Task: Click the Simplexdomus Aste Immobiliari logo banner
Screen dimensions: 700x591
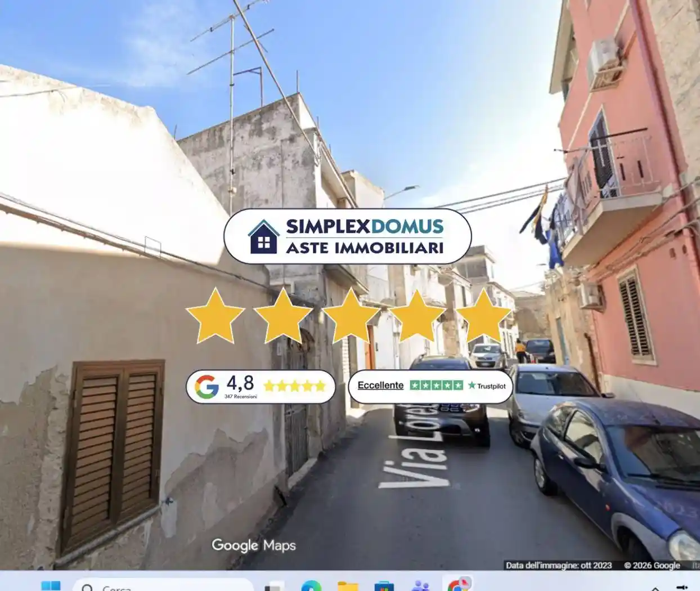Action: (347, 236)
